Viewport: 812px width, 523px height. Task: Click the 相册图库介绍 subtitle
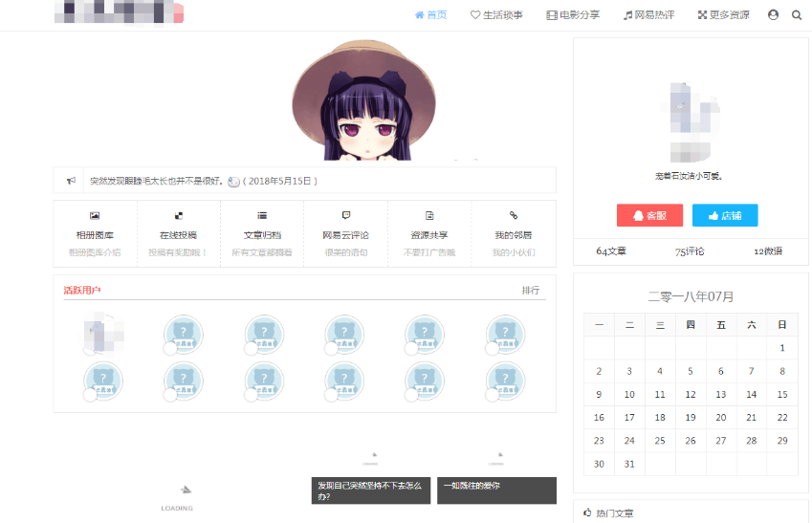(x=95, y=252)
